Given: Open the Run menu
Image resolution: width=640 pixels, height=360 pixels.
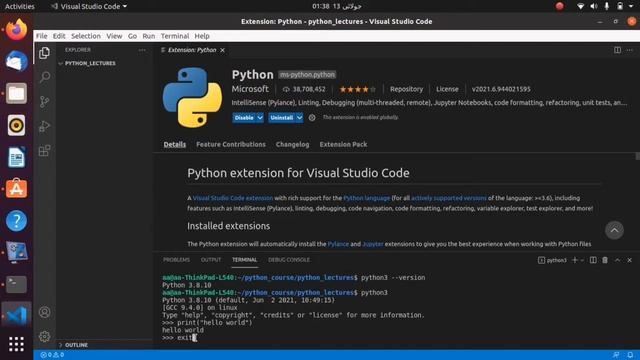Looking at the screenshot, I should pyautogui.click(x=149, y=36).
